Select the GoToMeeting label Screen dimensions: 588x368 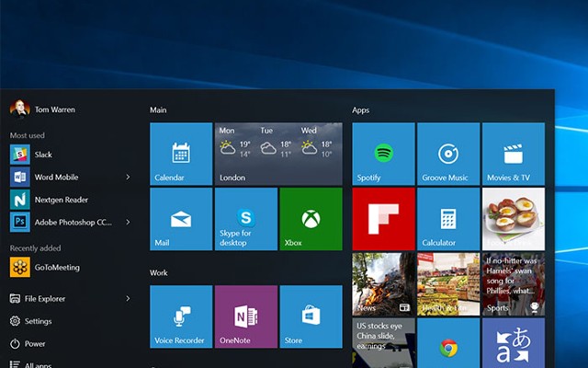coord(57,267)
